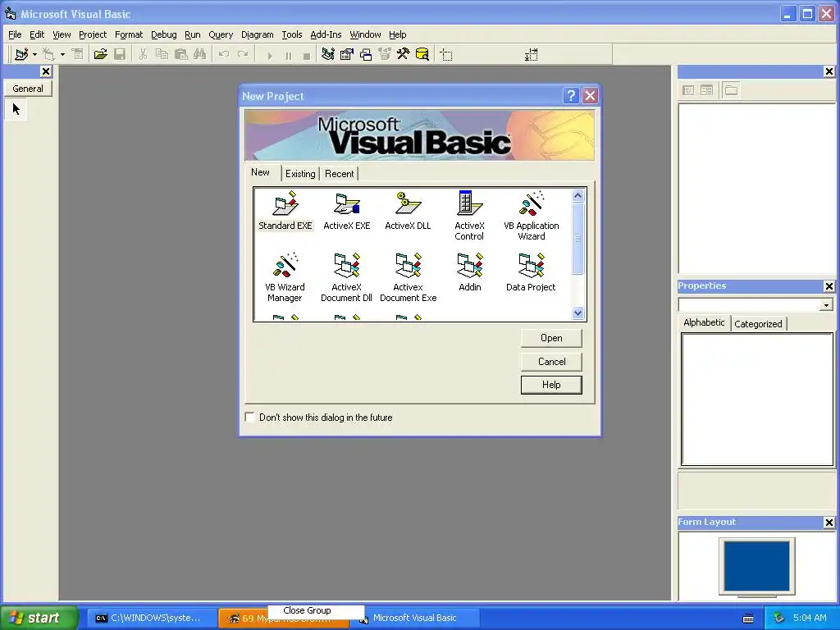Select the Addin project type
This screenshot has width=840, height=630.
point(470,272)
